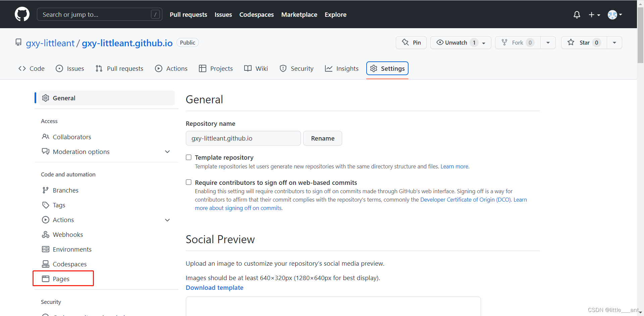
Task: Open Developer Certificate of Origin link
Action: (466, 200)
